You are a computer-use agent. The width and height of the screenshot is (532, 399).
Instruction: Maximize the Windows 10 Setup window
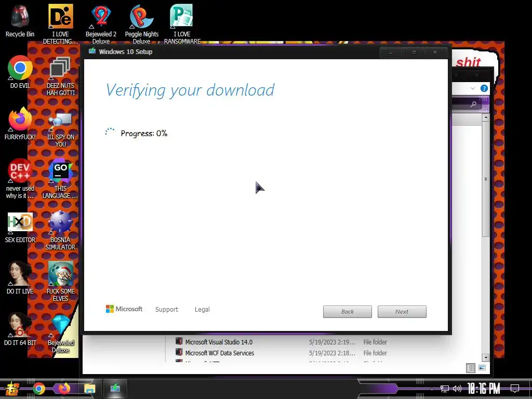coord(414,52)
